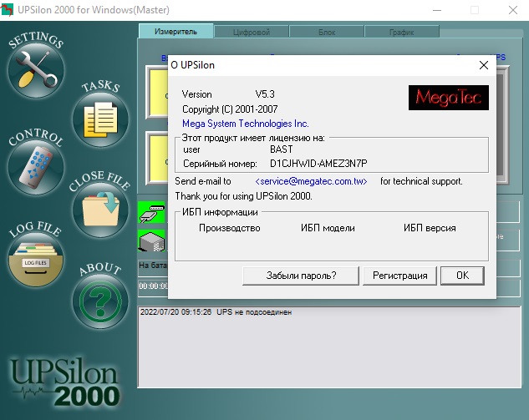
Task: Click serial number D1CJHWID-AMEZ3N7P
Action: (318, 164)
